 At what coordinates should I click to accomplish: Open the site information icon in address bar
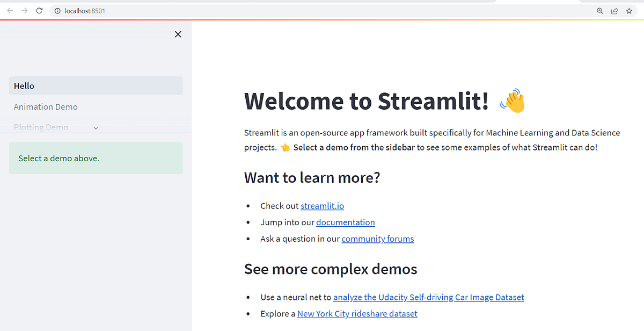click(x=57, y=10)
